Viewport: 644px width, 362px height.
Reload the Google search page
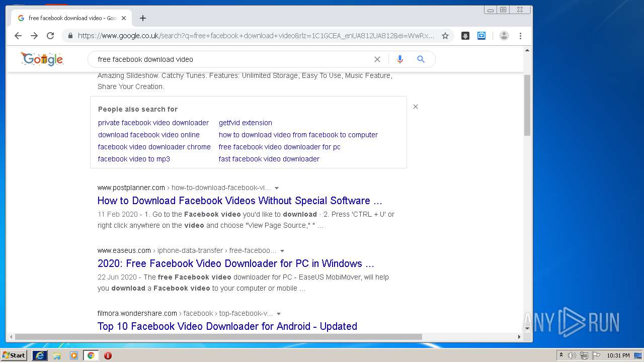[x=50, y=36]
